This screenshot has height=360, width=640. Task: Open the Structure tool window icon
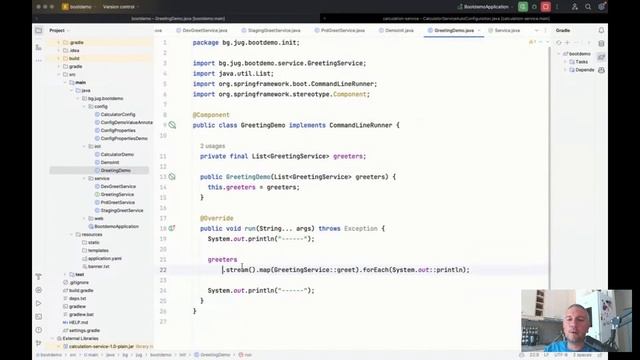coord(38,47)
